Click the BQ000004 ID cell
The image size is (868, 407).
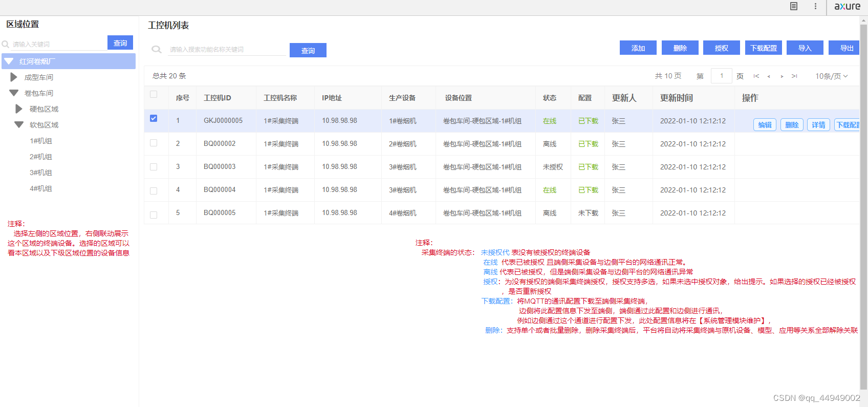tap(220, 190)
